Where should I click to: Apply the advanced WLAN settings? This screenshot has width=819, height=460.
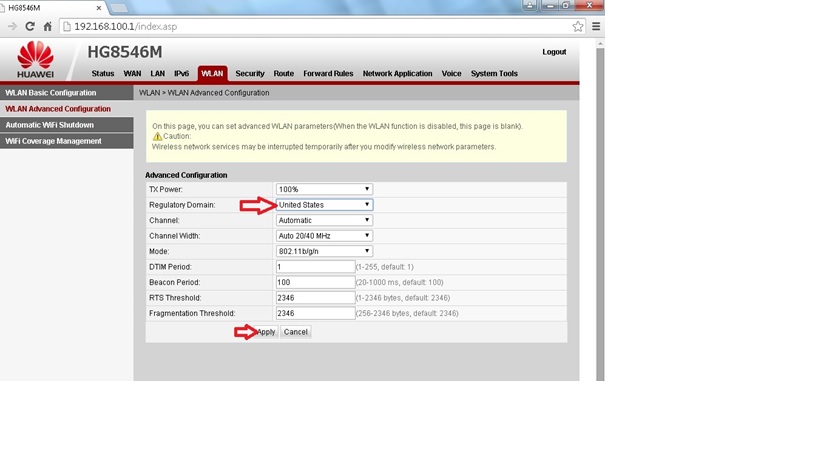pos(266,332)
